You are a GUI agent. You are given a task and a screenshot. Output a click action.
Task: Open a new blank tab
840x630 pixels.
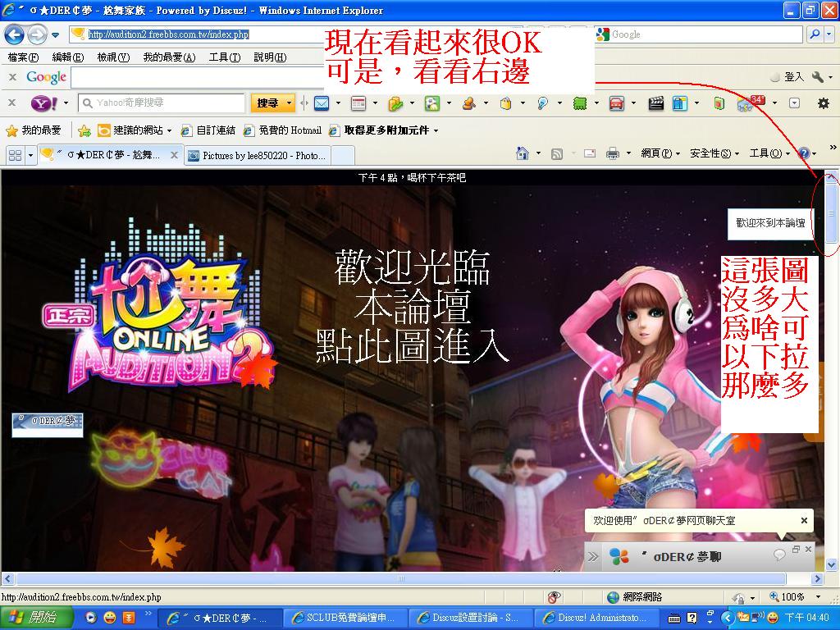(343, 156)
